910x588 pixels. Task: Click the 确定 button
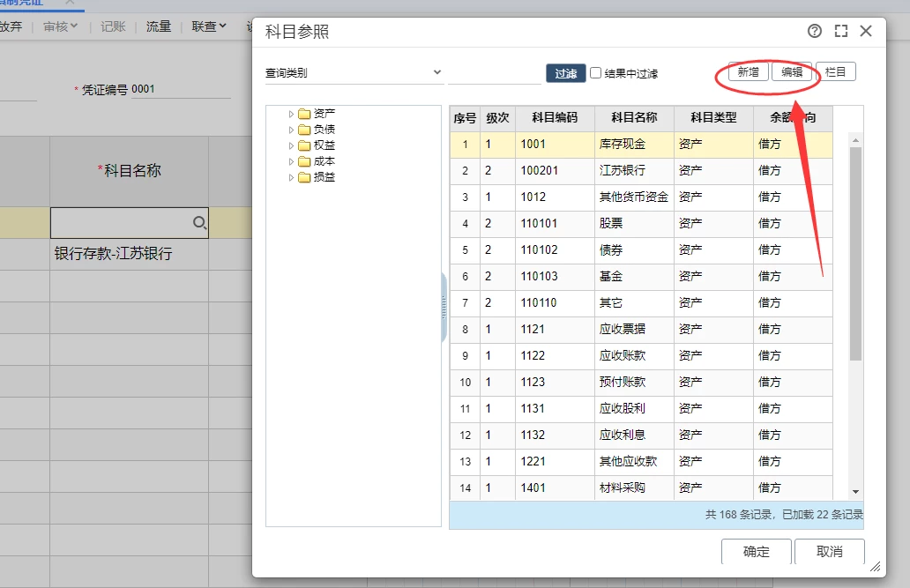[756, 552]
